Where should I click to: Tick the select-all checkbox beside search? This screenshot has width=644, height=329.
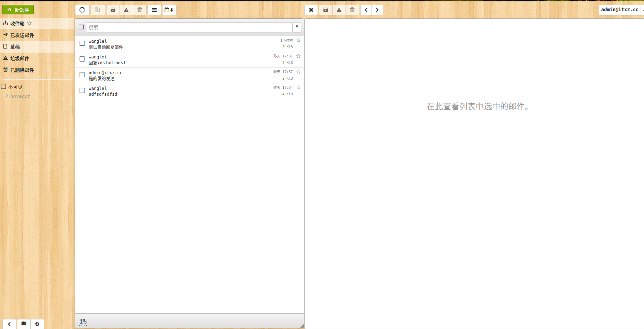tap(81, 27)
